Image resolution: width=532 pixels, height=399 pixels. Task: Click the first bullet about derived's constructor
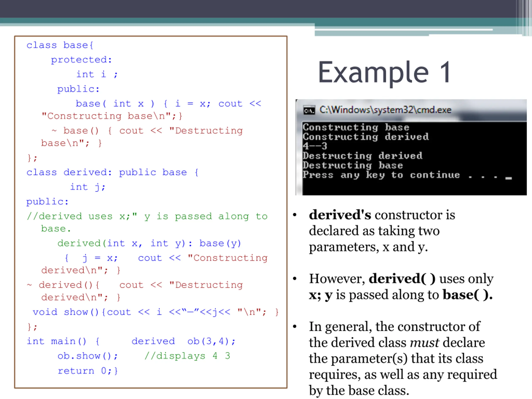click(x=382, y=231)
